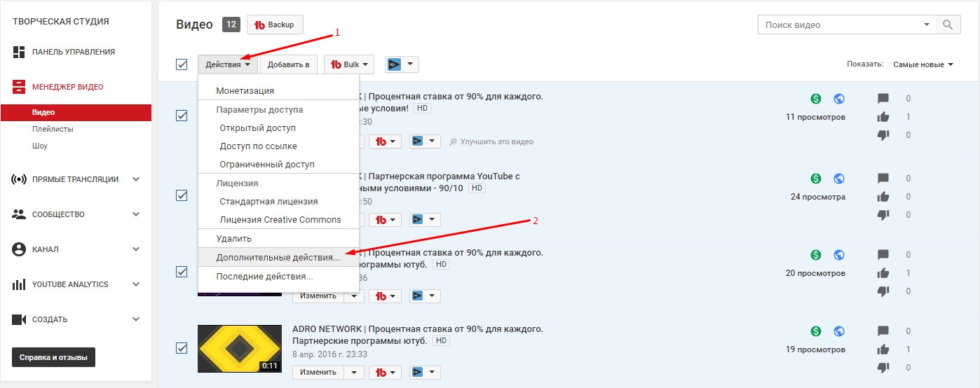Screen dimensions: 980x388
Task: Click monetization dollar icon in 19 просмотров row
Action: coord(815,331)
